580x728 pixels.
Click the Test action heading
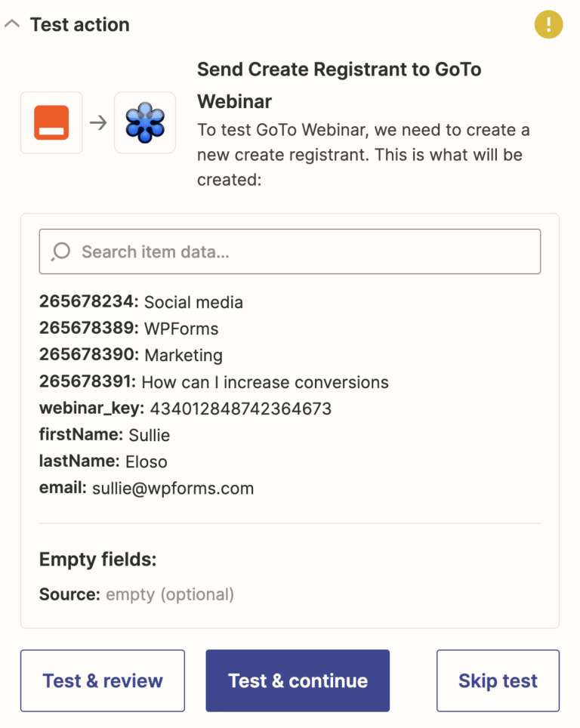79,24
